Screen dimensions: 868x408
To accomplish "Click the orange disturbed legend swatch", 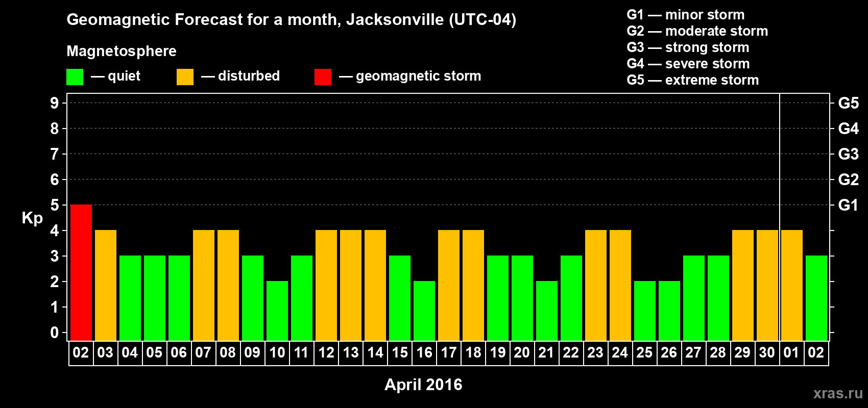I will coord(185,77).
